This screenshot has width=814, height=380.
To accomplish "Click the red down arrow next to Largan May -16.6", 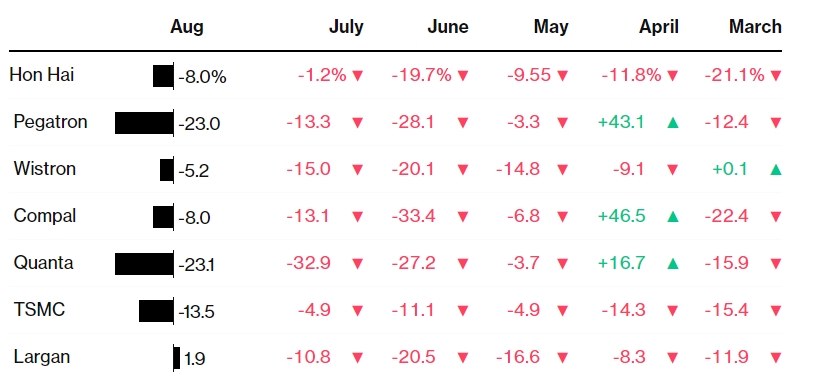I will [562, 358].
